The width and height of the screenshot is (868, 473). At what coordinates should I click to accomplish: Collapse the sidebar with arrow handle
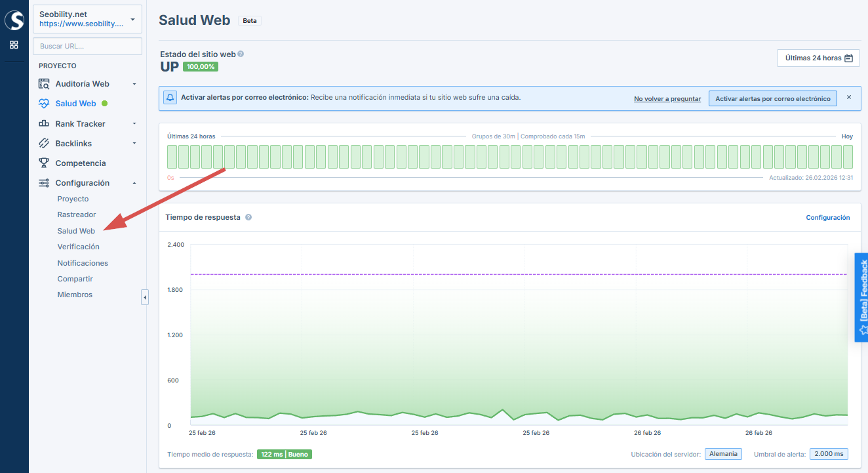tap(145, 298)
